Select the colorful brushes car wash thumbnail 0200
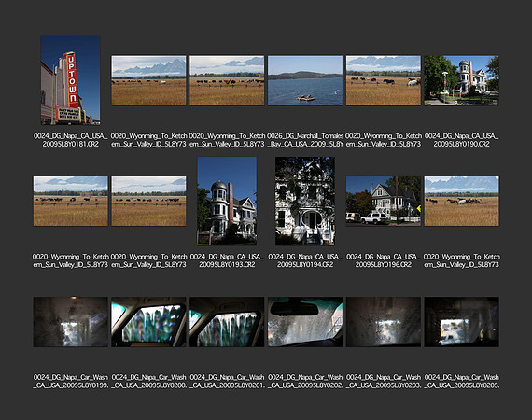 click(x=148, y=322)
